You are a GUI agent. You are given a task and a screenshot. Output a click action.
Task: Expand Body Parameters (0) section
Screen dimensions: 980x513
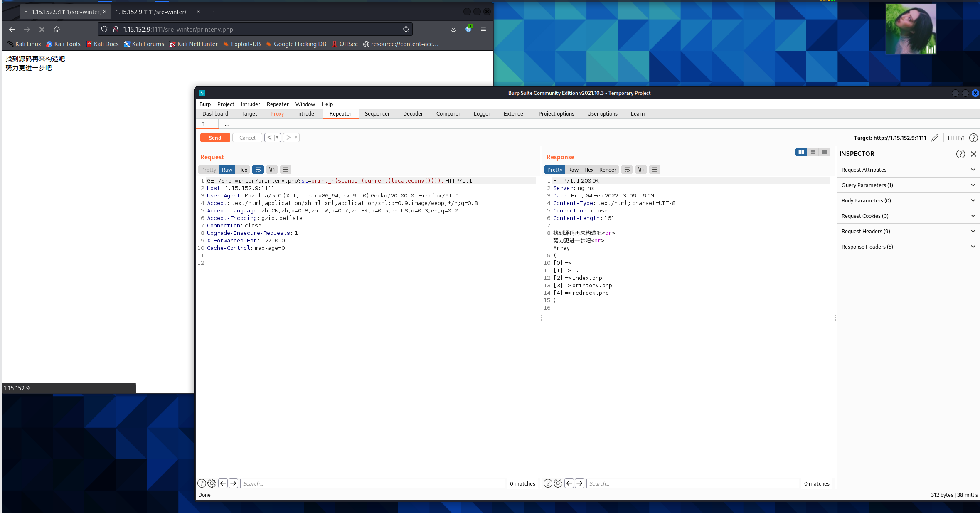(x=908, y=200)
